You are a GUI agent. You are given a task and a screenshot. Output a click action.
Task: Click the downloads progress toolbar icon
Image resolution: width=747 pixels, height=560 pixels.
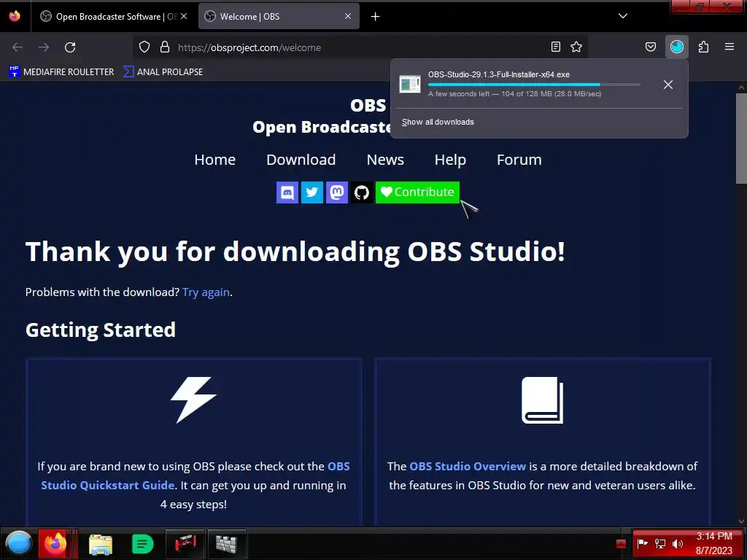(x=676, y=47)
